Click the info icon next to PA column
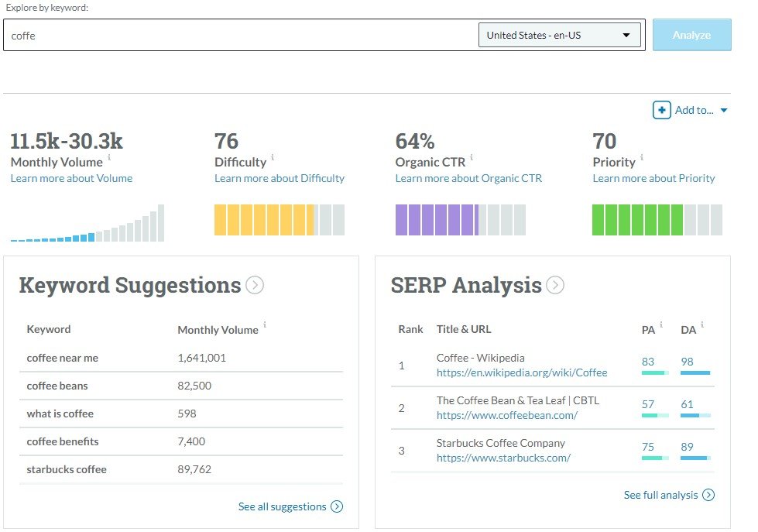 (662, 324)
